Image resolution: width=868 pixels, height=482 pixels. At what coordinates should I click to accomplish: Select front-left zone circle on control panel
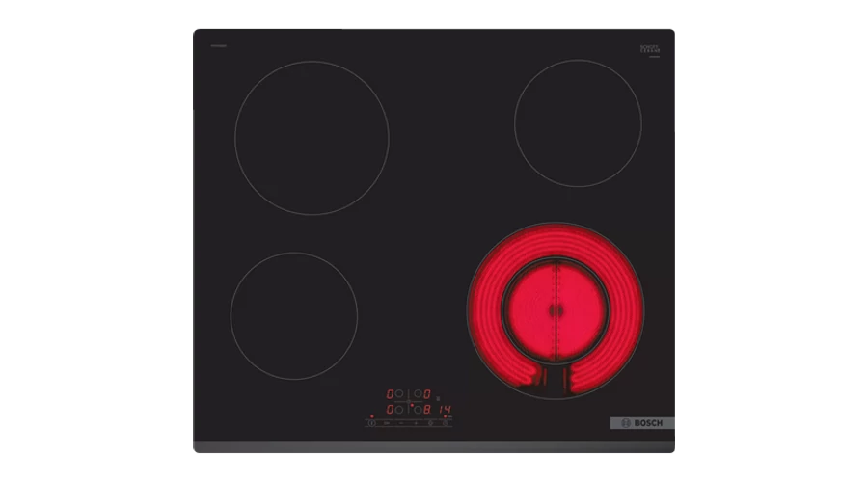399,410
